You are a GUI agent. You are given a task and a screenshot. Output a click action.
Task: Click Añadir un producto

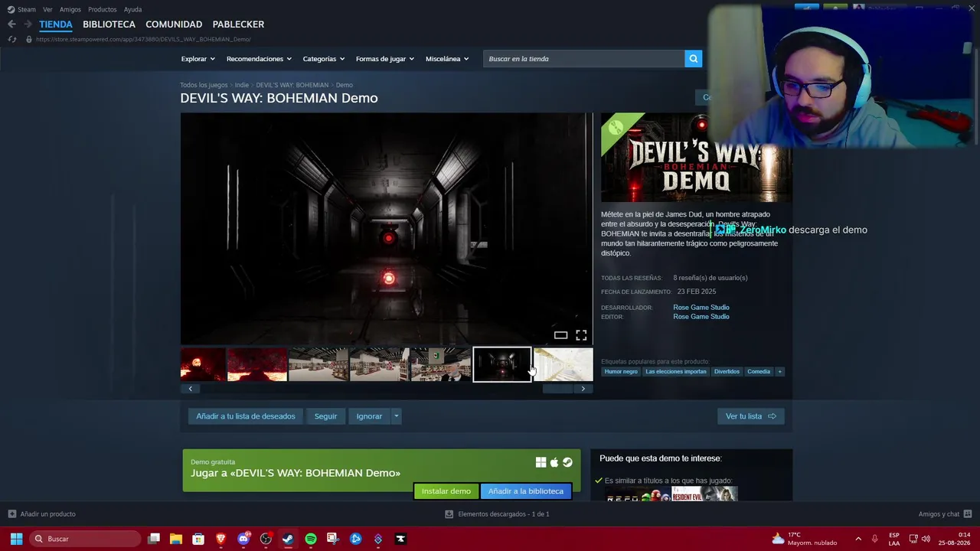click(x=42, y=514)
